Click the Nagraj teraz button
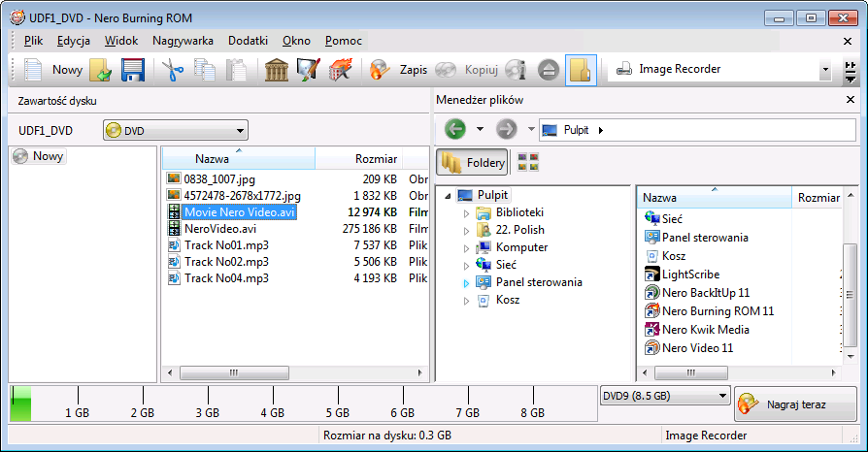Screen dimensions: 868x452 pos(795,404)
